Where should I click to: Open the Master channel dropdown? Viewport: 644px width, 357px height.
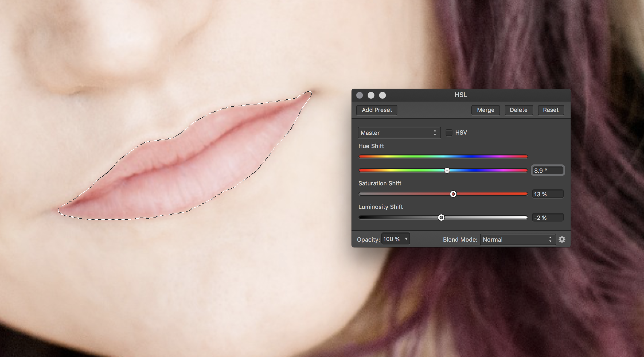399,133
